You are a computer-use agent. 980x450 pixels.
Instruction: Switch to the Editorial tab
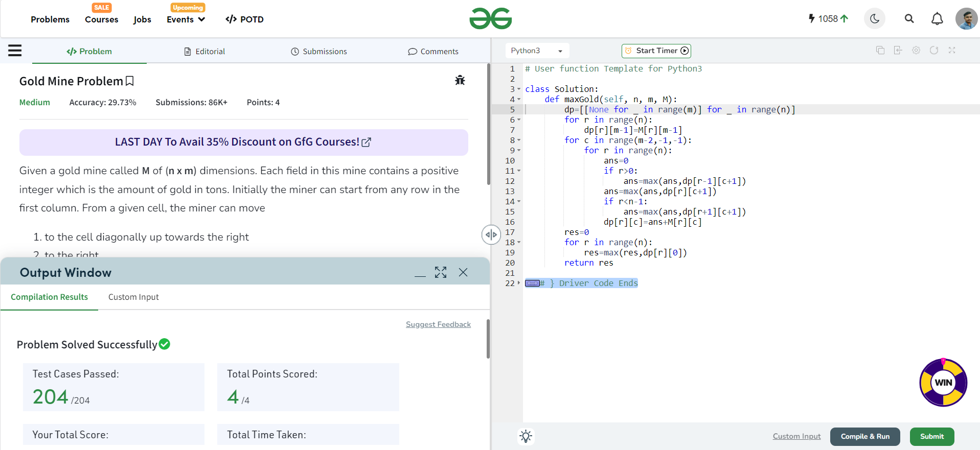[204, 51]
